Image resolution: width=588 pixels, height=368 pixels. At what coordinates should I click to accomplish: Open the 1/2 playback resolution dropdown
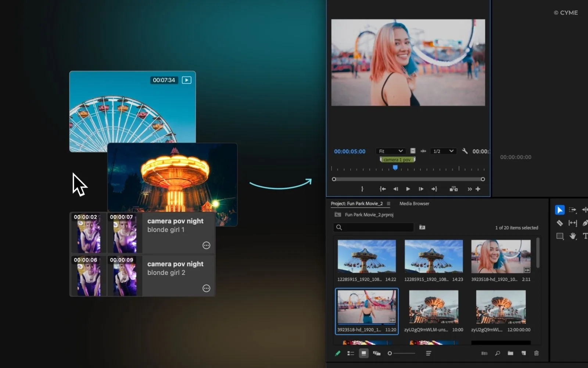click(x=443, y=151)
